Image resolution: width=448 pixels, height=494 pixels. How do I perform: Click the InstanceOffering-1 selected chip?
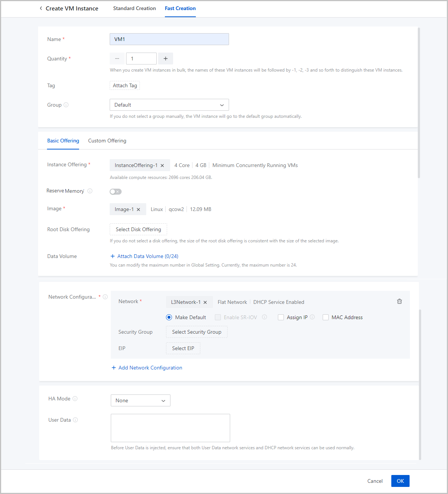tap(140, 165)
